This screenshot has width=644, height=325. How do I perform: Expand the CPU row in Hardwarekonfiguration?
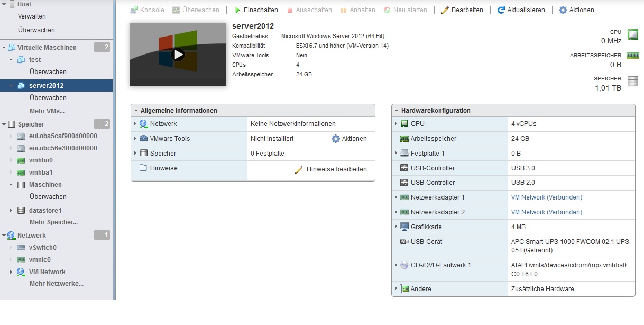tap(395, 124)
